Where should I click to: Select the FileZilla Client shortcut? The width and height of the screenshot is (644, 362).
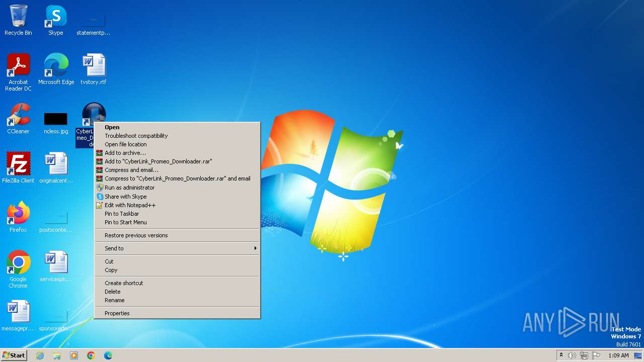pyautogui.click(x=18, y=168)
